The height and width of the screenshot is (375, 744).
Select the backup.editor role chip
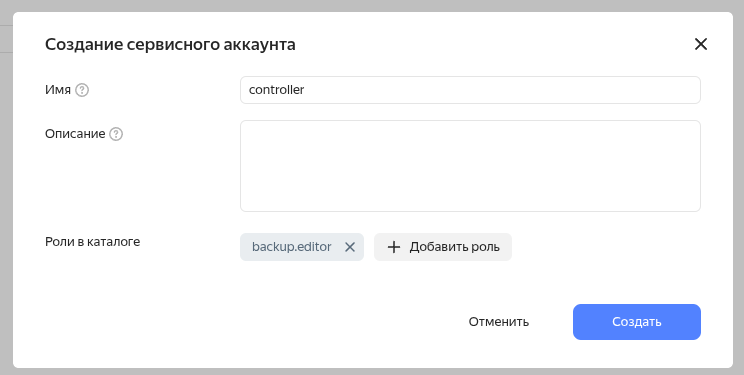click(x=302, y=247)
